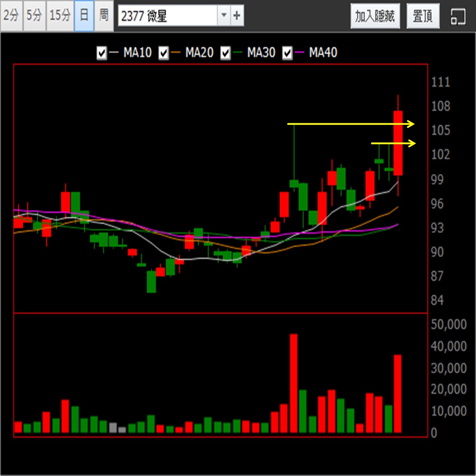Screen dimensions: 476x476
Task: Click the lowest green candlestick near 85
Action: click(x=151, y=282)
